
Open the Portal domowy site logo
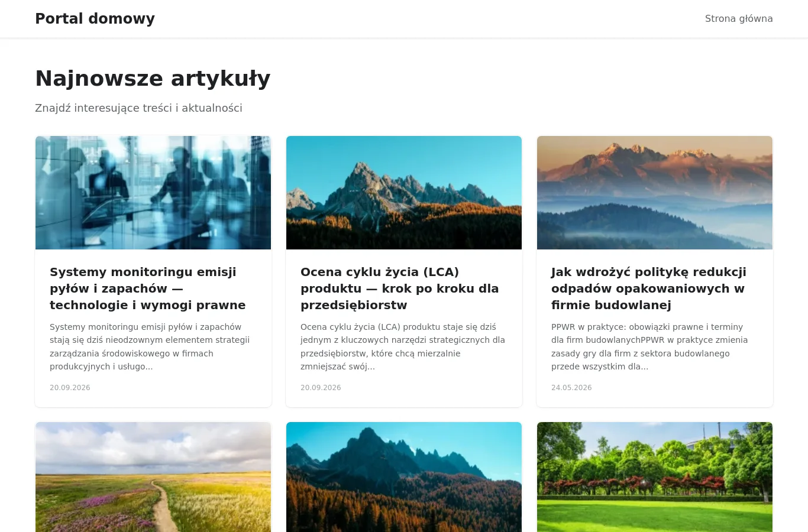tap(95, 18)
